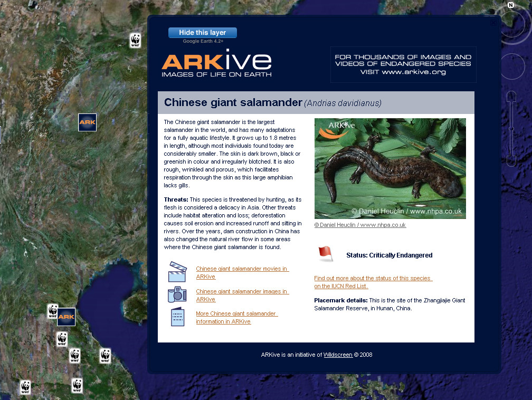This screenshot has height=400, width=532.
Task: Click the Google Earth 4.2+ caption
Action: pyautogui.click(x=203, y=41)
